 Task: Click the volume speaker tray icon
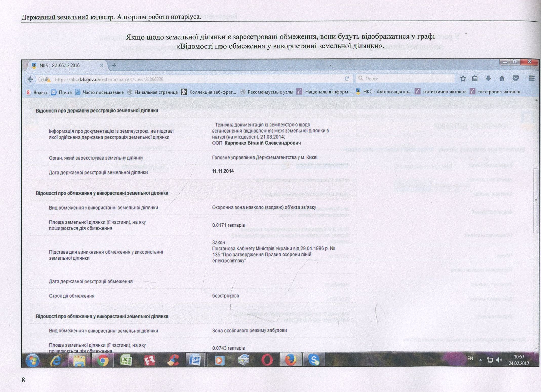[x=499, y=360]
